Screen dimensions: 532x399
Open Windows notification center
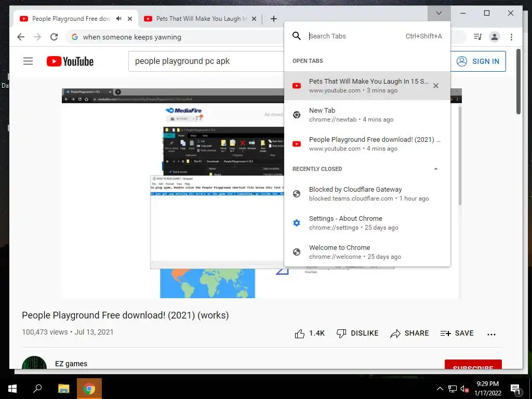pyautogui.click(x=516, y=389)
